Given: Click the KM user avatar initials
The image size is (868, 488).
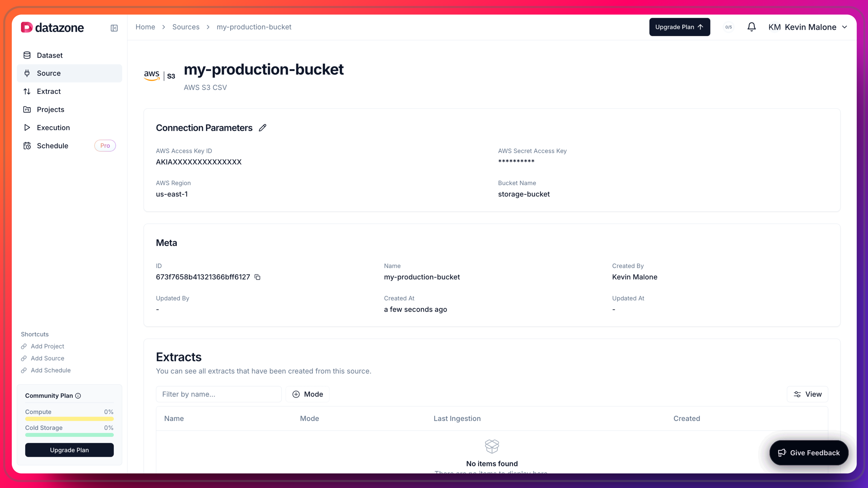Looking at the screenshot, I should [x=774, y=27].
